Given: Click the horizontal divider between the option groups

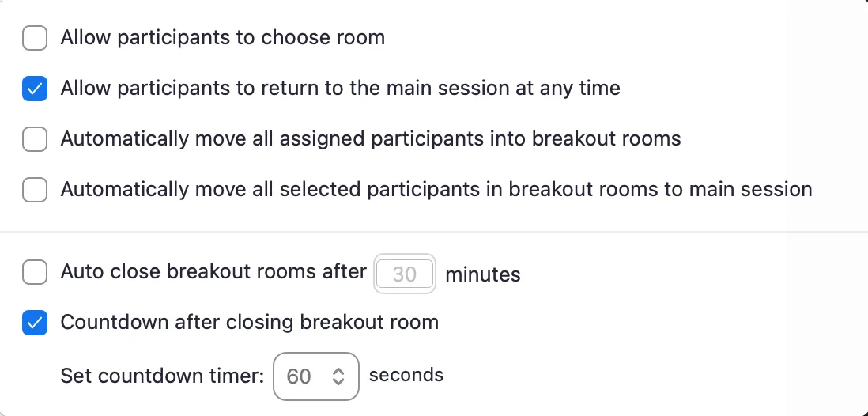Looking at the screenshot, I should [434, 232].
